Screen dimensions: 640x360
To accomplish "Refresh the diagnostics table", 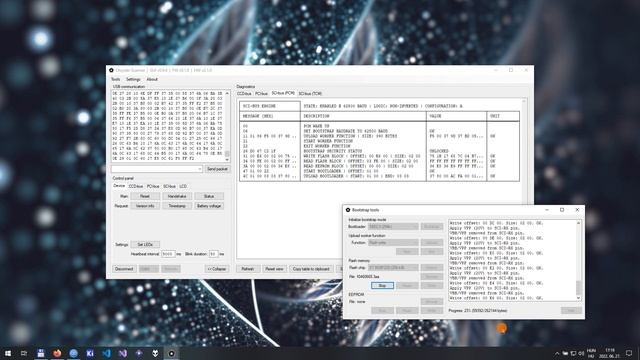I will 247,269.
